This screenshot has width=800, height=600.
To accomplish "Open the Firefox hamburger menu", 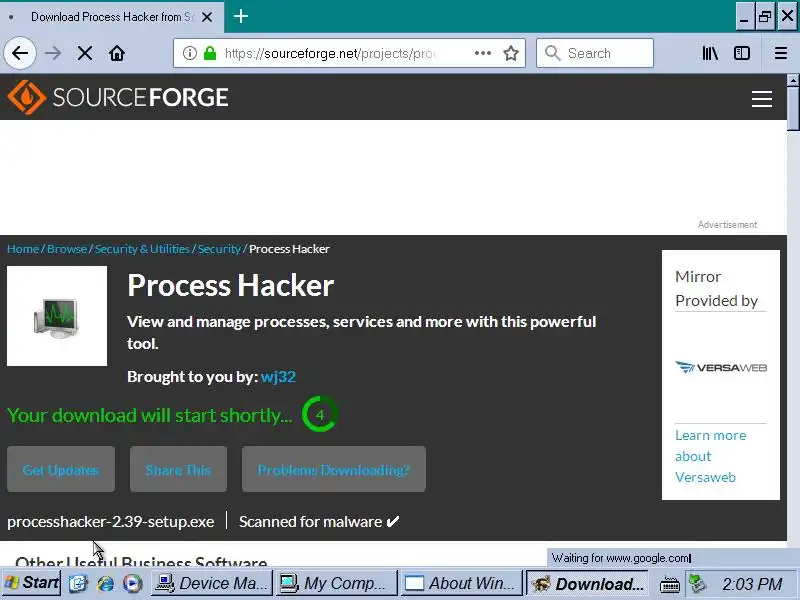I will coord(781,53).
